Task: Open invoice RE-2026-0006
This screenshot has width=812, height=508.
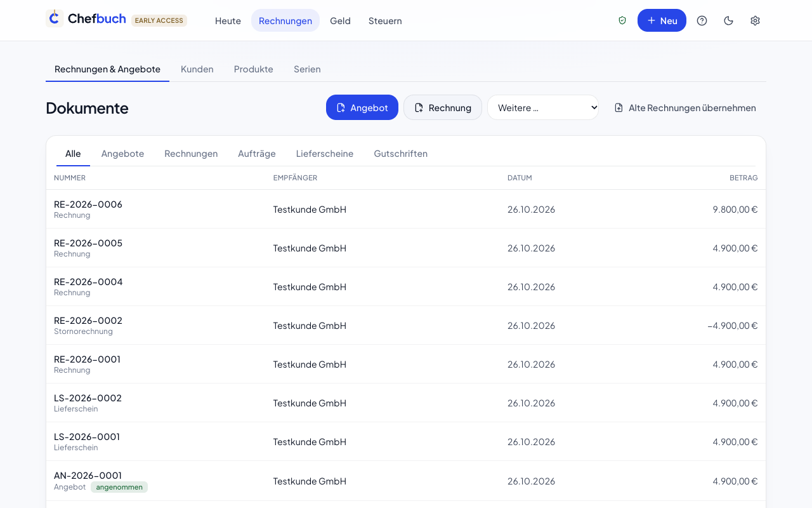Action: [406, 209]
